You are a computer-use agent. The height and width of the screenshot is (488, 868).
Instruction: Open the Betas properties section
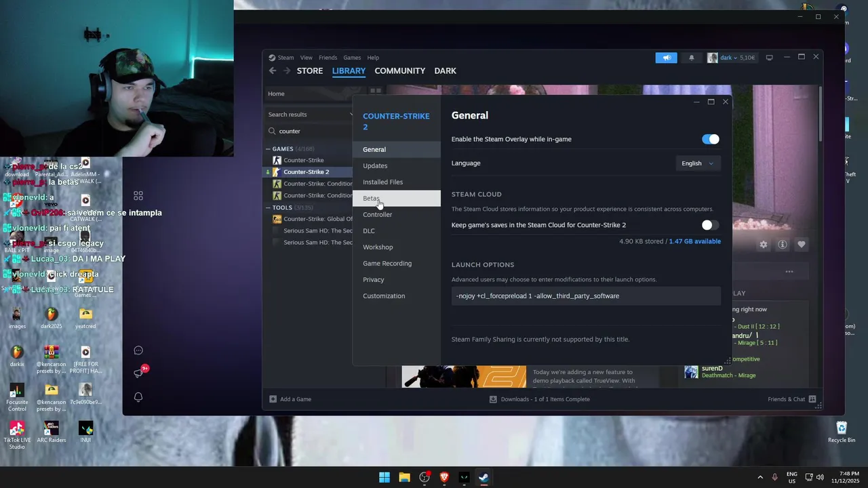(x=397, y=199)
